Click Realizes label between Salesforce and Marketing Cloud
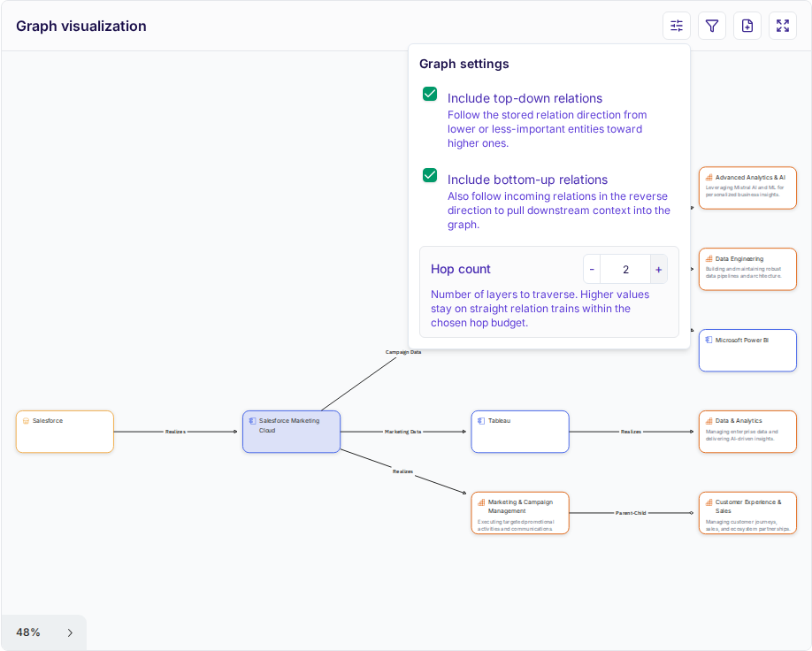Image resolution: width=812 pixels, height=651 pixels. (175, 432)
